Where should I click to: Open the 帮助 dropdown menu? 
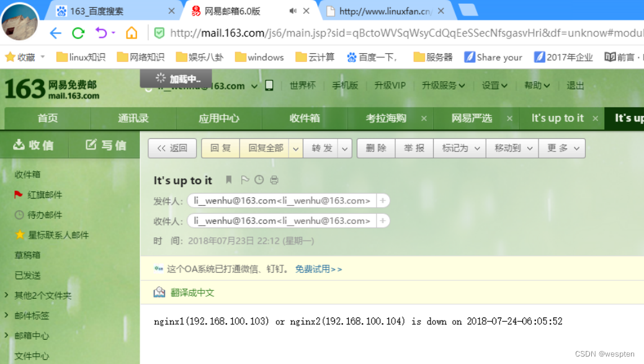(x=537, y=86)
